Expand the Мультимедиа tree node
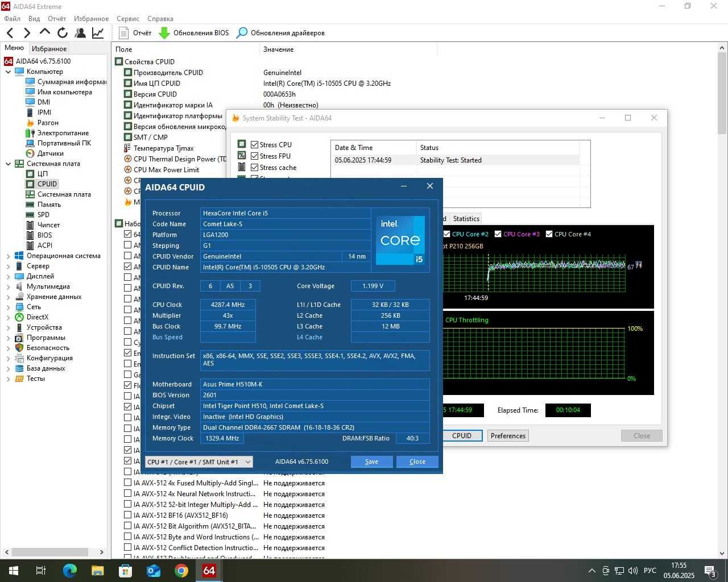The height and width of the screenshot is (582, 728). point(8,286)
